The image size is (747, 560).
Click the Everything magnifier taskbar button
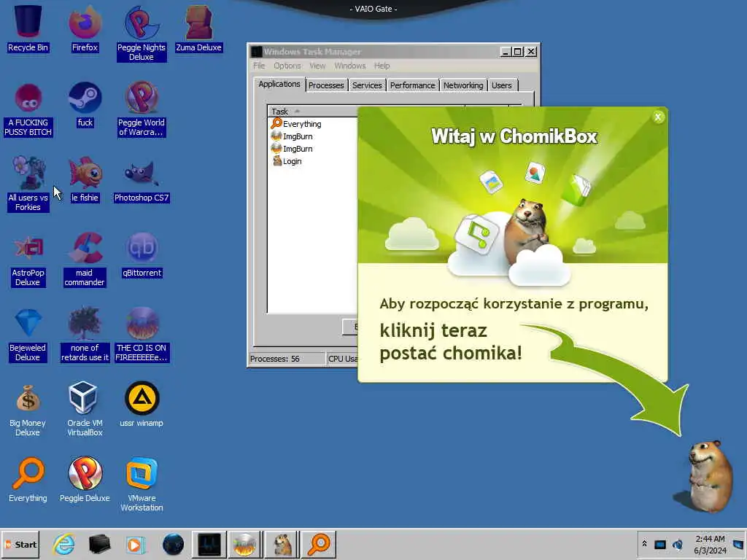pyautogui.click(x=319, y=544)
